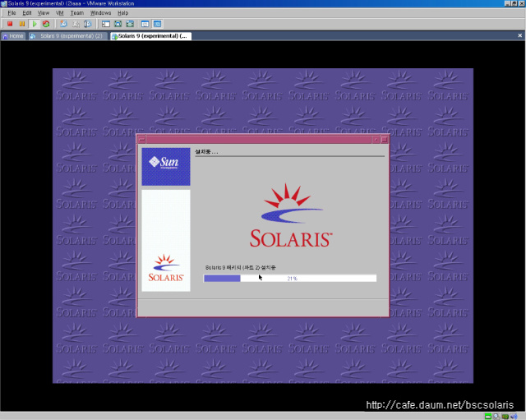Viewport: 526px width, 420px height.
Task: Open the VM menu
Action: tap(60, 13)
